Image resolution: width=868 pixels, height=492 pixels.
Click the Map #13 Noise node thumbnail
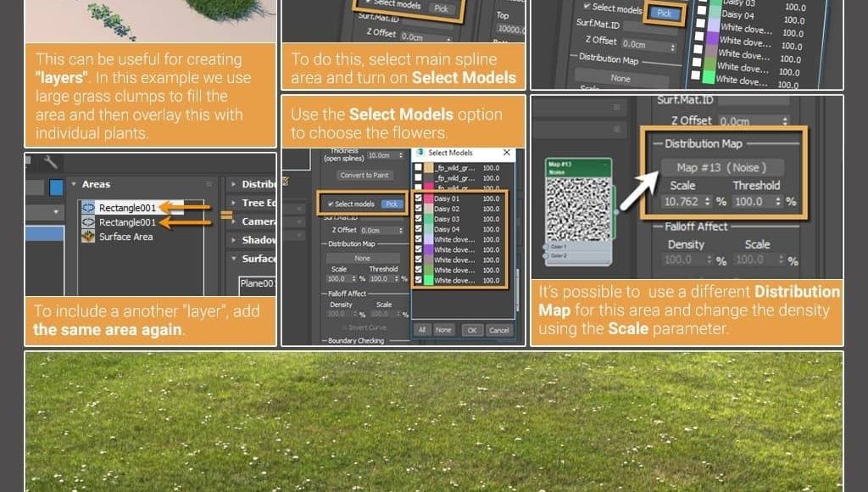(576, 209)
